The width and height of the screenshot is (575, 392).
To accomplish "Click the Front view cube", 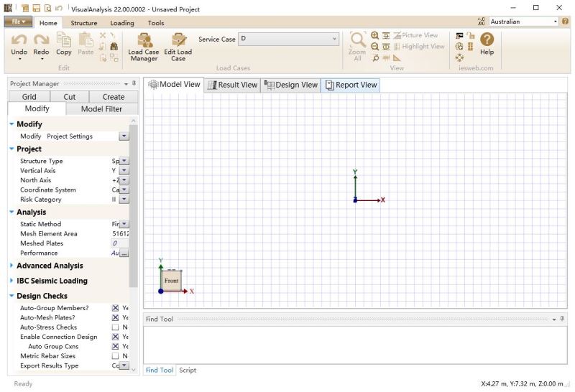I will tap(171, 281).
